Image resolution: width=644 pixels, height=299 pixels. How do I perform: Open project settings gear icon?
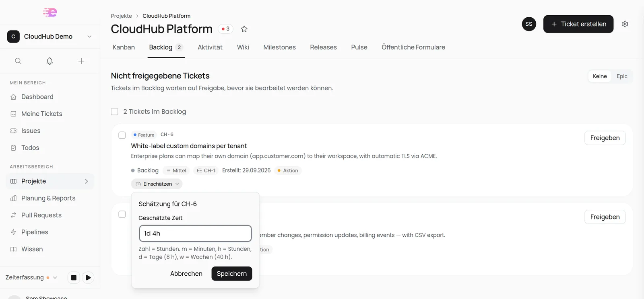(x=625, y=24)
